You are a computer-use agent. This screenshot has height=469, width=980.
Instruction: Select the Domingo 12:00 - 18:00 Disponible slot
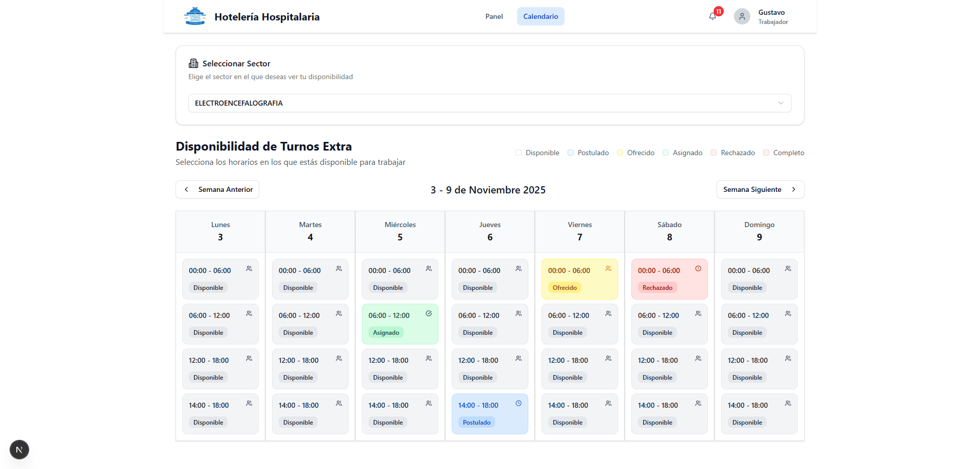pyautogui.click(x=759, y=368)
